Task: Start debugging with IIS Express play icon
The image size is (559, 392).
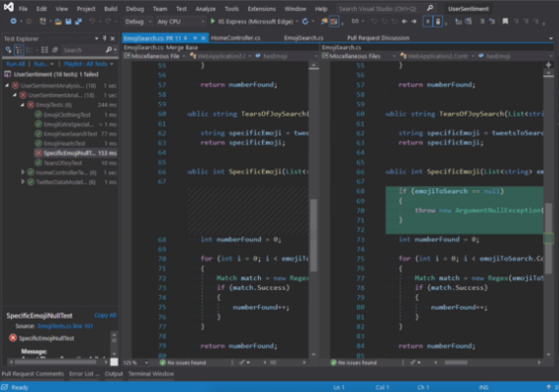Action: (213, 22)
